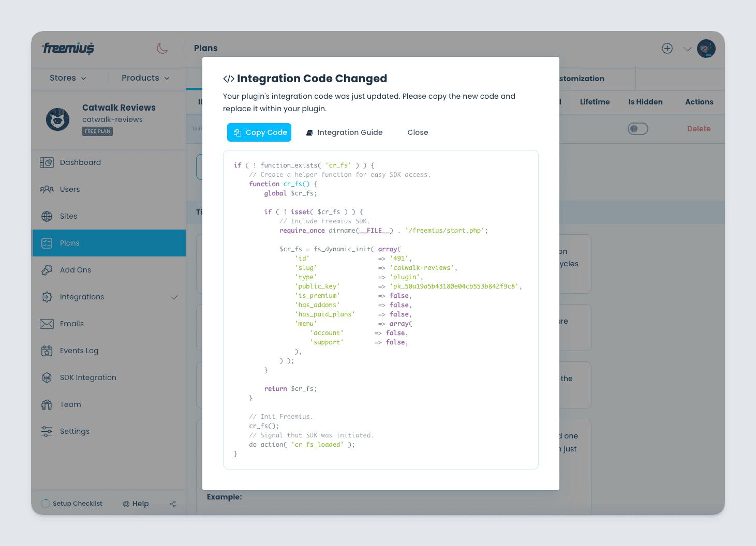This screenshot has height=546, width=756.
Task: Open Team page
Action: tap(109, 404)
